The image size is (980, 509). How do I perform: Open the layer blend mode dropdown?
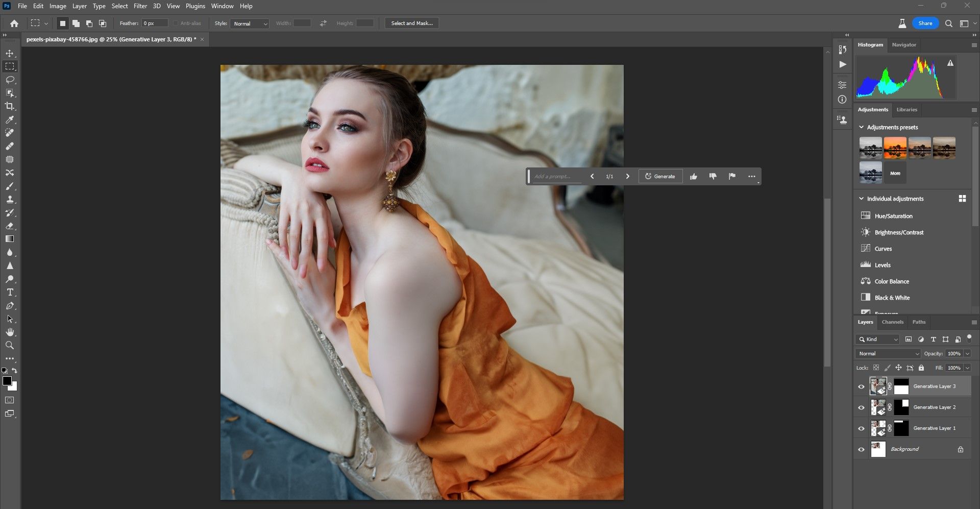(888, 353)
